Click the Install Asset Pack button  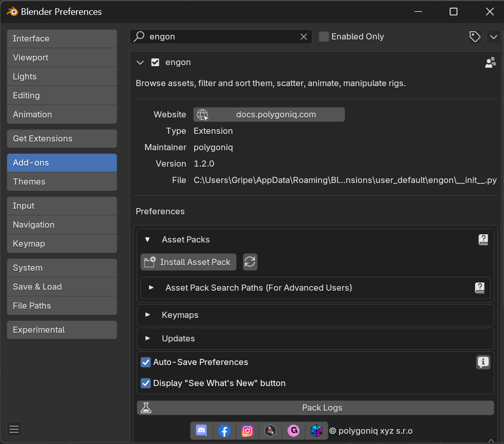point(188,261)
